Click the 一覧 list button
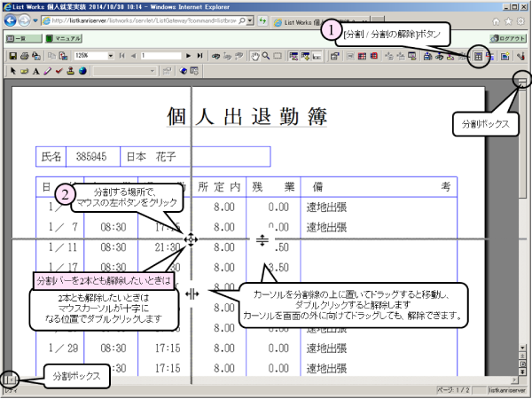Viewport: 532px width, 399px height. [23, 38]
